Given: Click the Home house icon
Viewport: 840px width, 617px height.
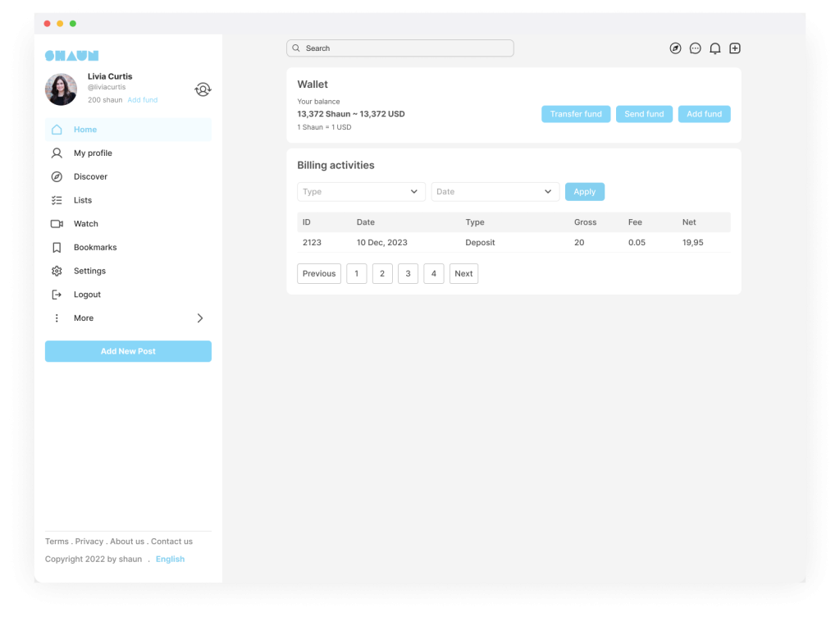Looking at the screenshot, I should point(57,130).
